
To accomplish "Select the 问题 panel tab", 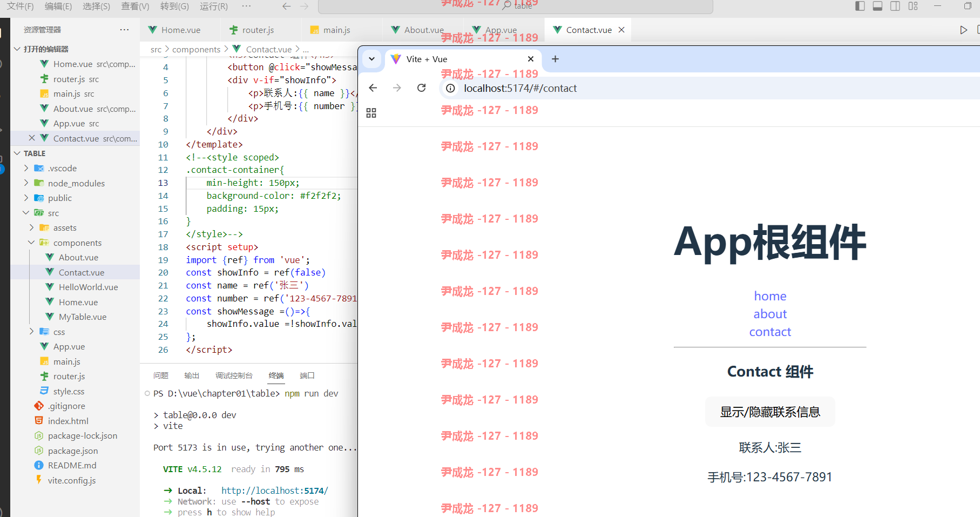I will (x=161, y=375).
